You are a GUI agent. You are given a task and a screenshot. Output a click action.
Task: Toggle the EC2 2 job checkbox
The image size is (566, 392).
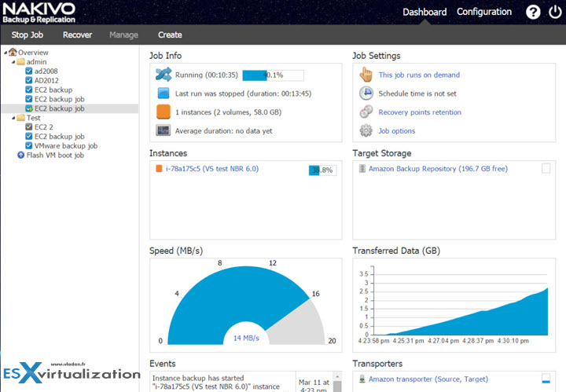point(29,126)
